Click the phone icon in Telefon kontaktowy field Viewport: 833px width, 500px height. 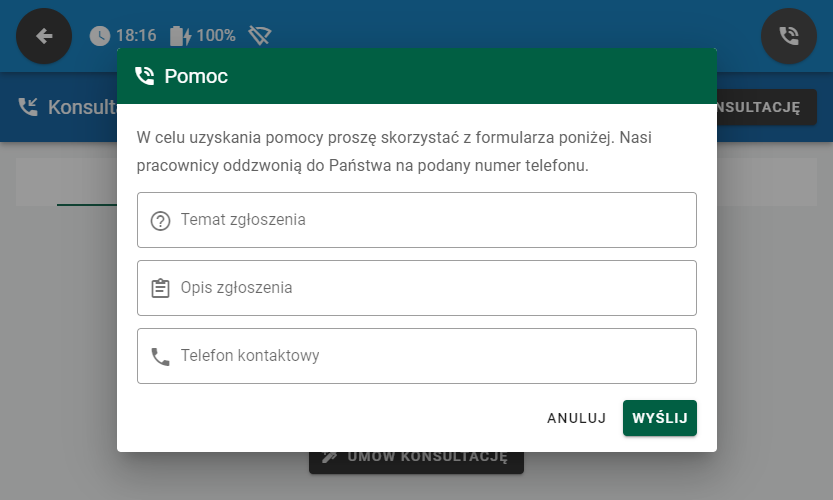click(160, 356)
